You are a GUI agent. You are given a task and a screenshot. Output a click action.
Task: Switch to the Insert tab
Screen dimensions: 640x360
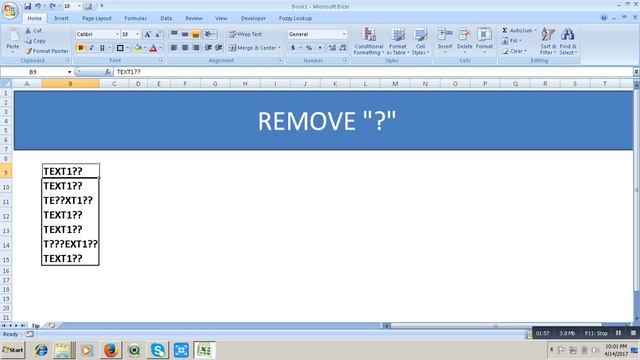pos(61,18)
